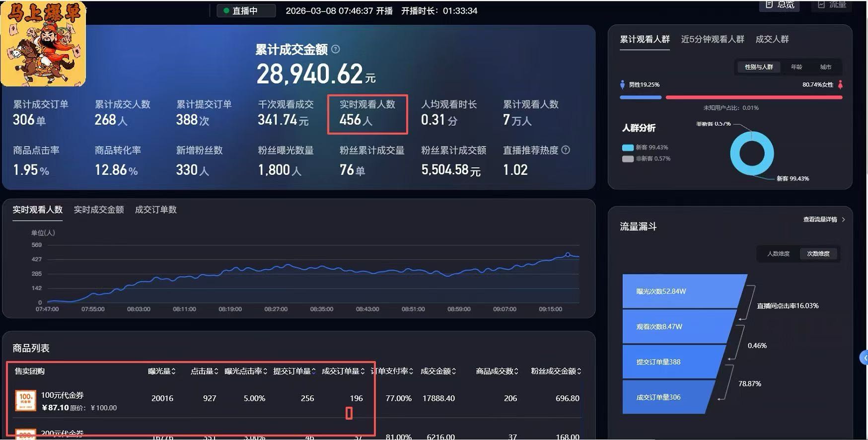Select 人数维度 in the funnel panel
868x440 pixels.
(x=778, y=254)
